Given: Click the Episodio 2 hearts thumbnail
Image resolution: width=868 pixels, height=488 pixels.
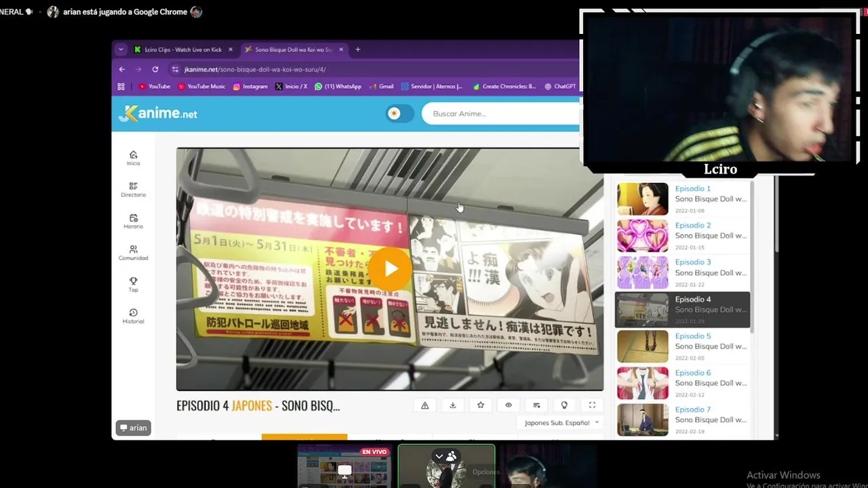Looking at the screenshot, I should pyautogui.click(x=642, y=235).
